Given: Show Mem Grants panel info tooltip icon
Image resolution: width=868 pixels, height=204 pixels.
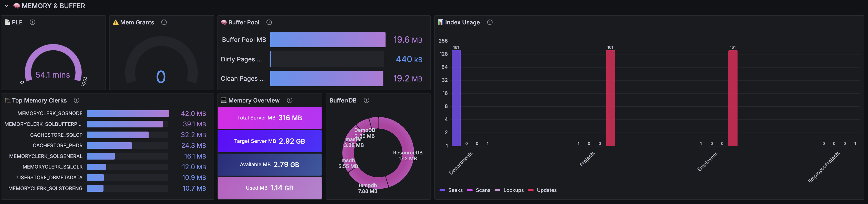Looking at the screenshot, I should [x=164, y=22].
